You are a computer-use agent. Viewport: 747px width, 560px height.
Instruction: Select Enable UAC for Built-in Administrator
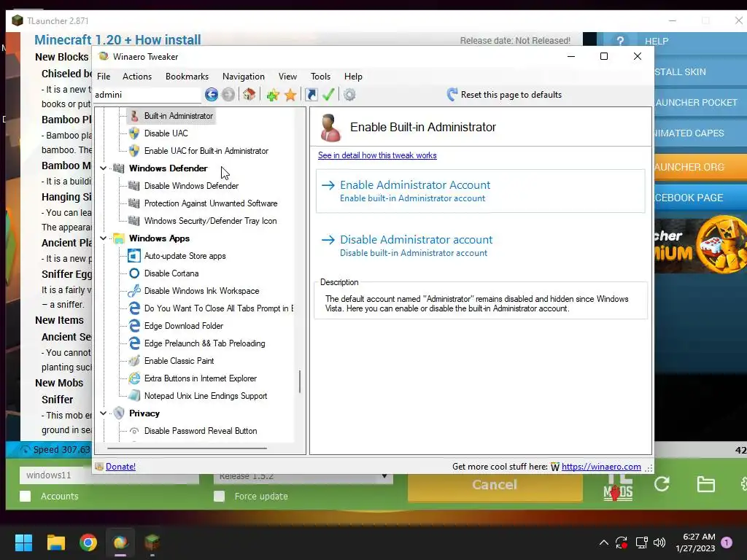(x=206, y=151)
